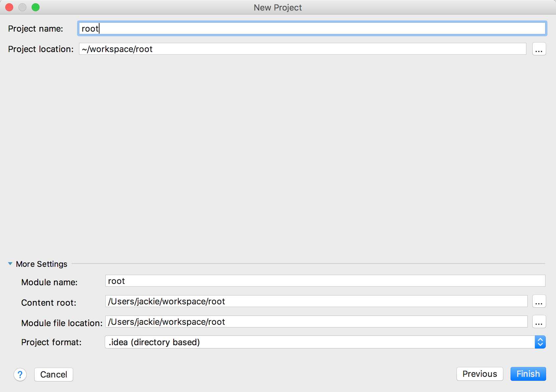Click the Project name input field

[312, 29]
